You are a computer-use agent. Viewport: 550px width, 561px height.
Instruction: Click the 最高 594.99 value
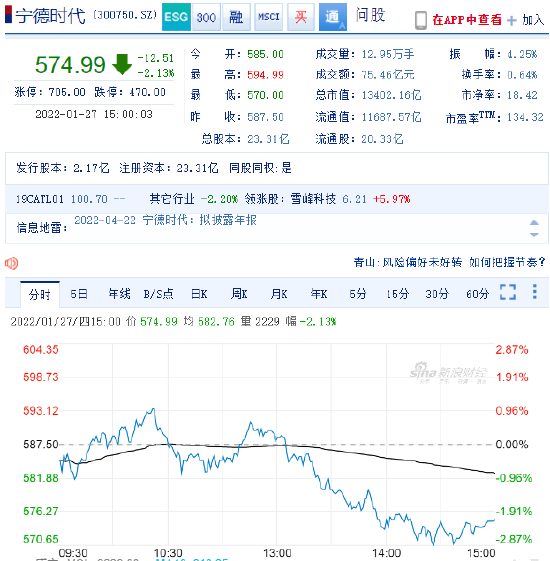[265, 75]
